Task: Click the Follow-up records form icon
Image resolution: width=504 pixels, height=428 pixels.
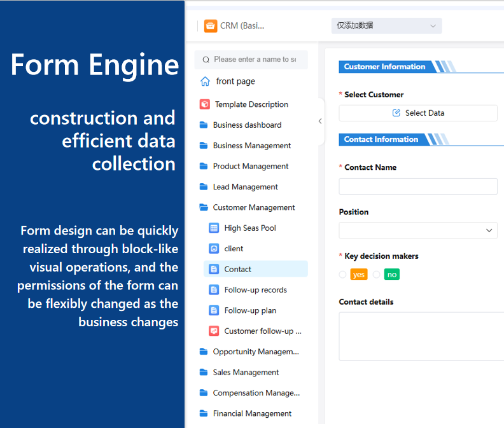Action: click(214, 290)
